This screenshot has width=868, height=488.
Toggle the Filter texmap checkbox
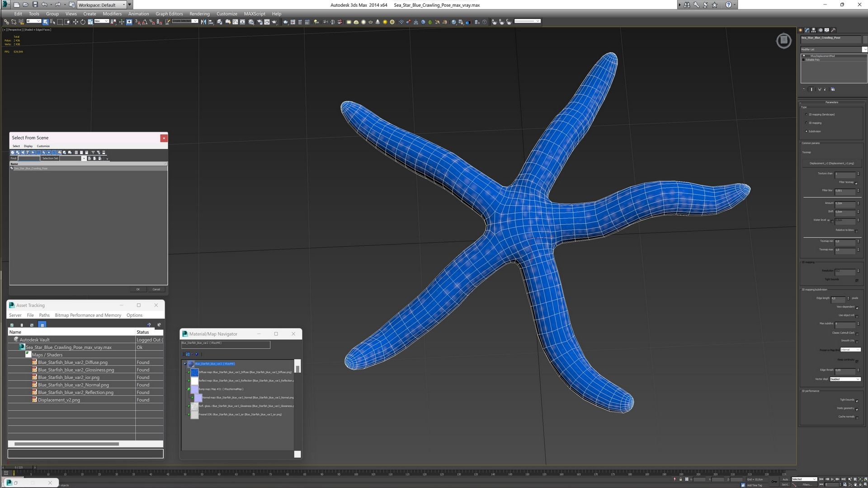coord(856,183)
